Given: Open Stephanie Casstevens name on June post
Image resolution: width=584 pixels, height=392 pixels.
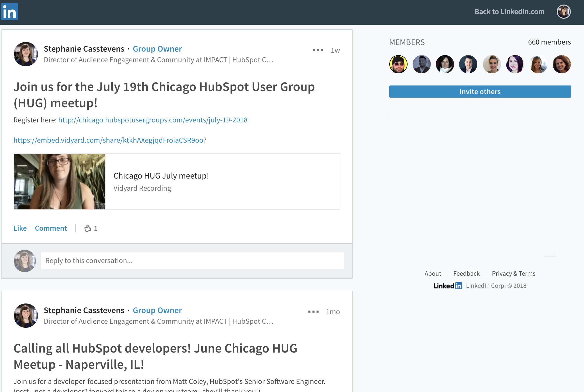Looking at the screenshot, I should 84,310.
